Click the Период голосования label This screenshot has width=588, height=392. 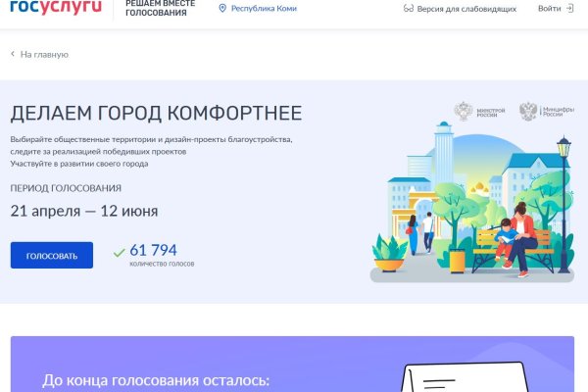66,188
